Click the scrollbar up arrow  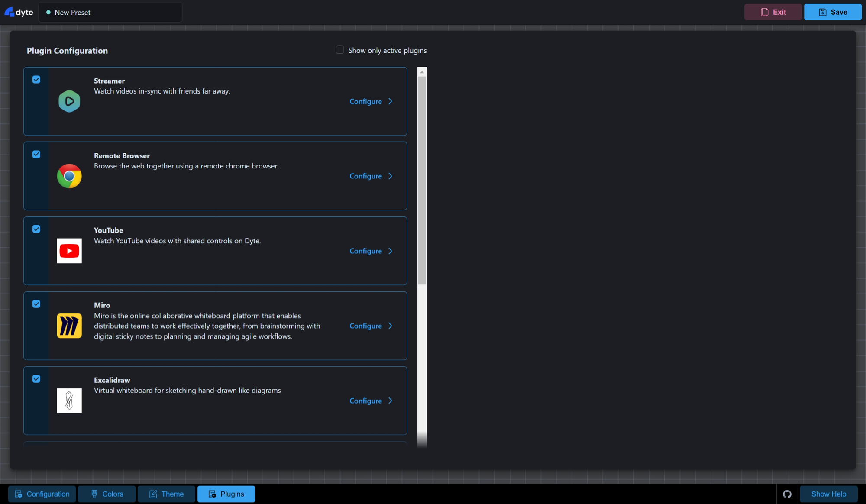422,72
